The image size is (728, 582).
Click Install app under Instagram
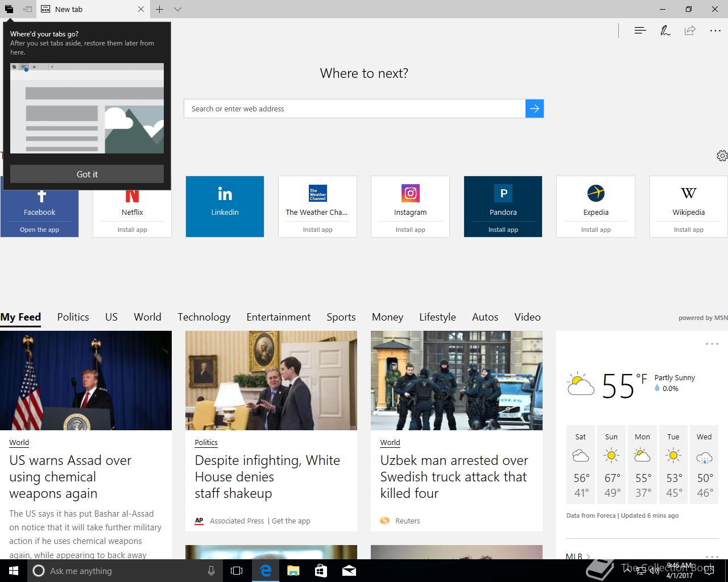point(410,230)
